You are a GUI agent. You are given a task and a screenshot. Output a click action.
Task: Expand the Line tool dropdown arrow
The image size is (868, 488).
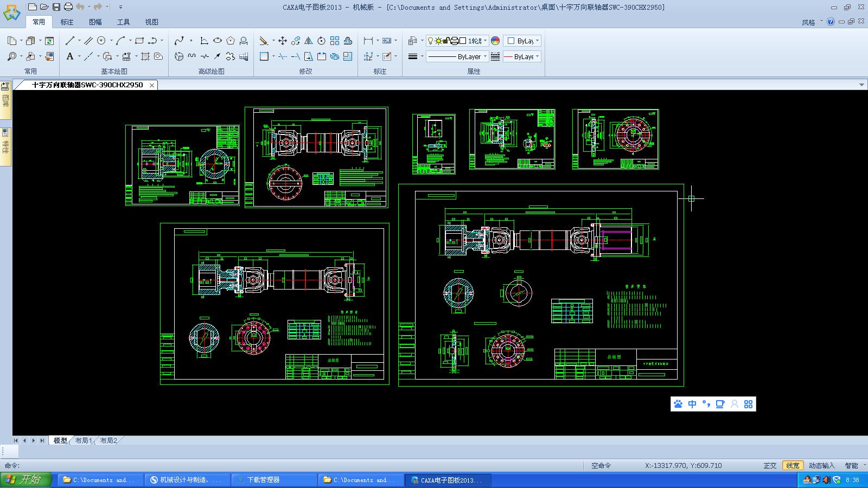[79, 41]
